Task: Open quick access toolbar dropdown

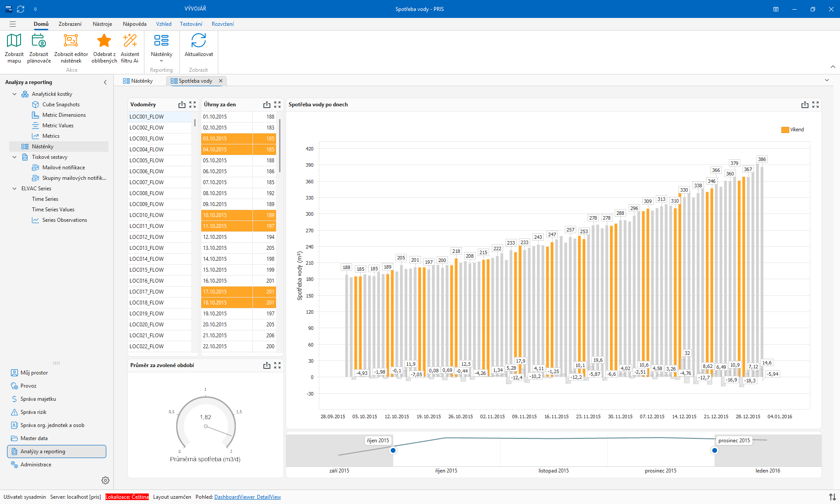Action: coord(35,9)
